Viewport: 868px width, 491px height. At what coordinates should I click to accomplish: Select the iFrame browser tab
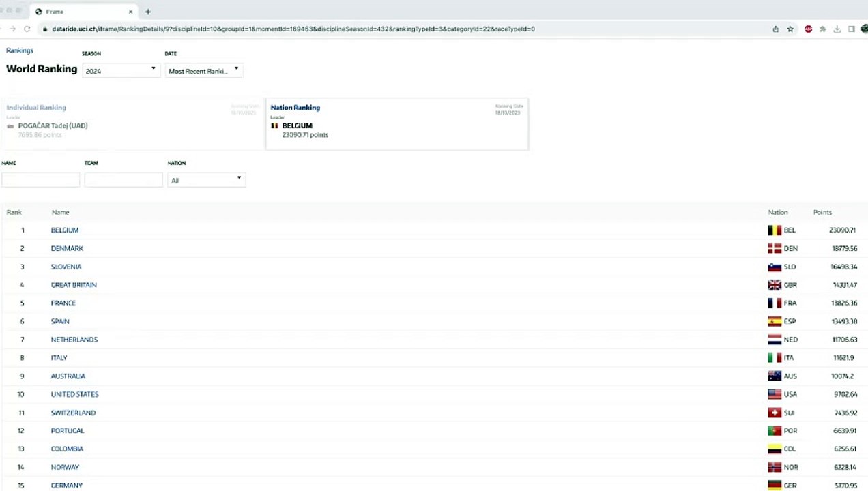pos(83,12)
